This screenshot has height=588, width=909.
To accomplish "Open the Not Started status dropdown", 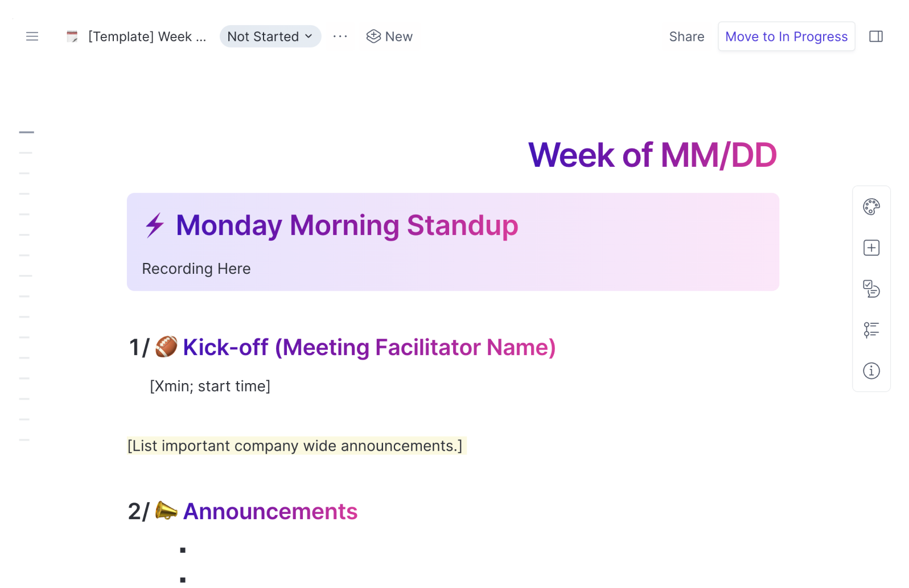I will 270,36.
